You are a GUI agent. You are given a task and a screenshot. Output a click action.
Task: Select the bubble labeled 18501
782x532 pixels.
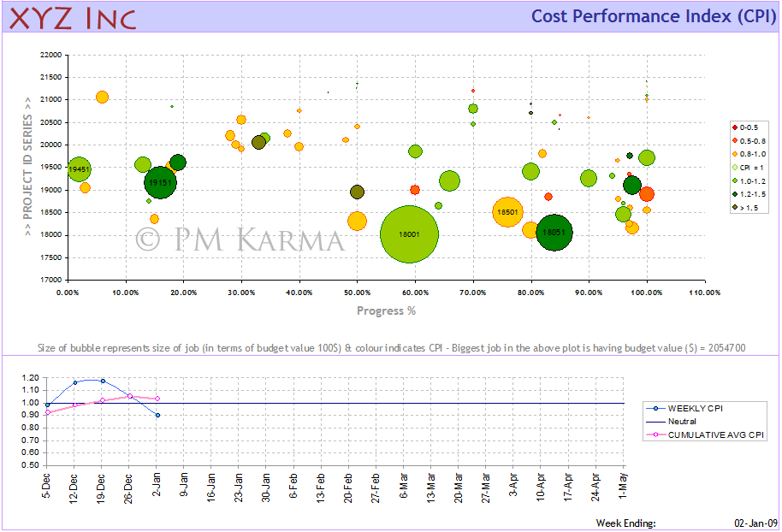point(507,211)
